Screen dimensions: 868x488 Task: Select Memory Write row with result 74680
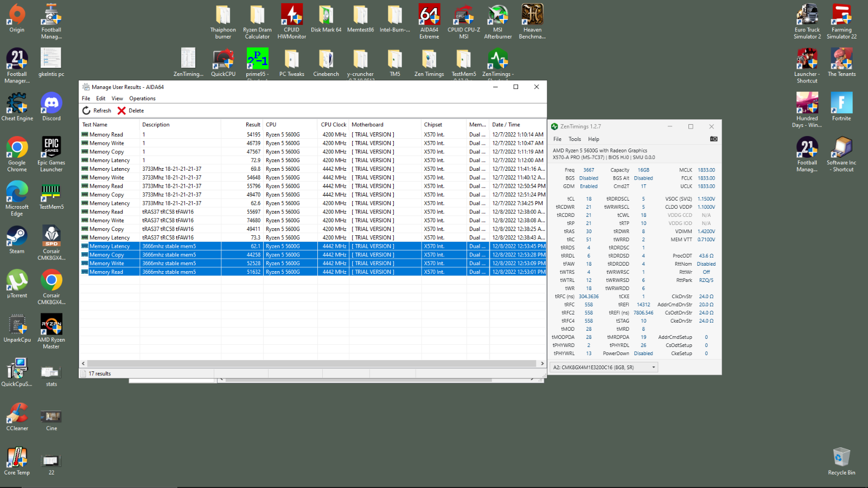tap(313, 221)
